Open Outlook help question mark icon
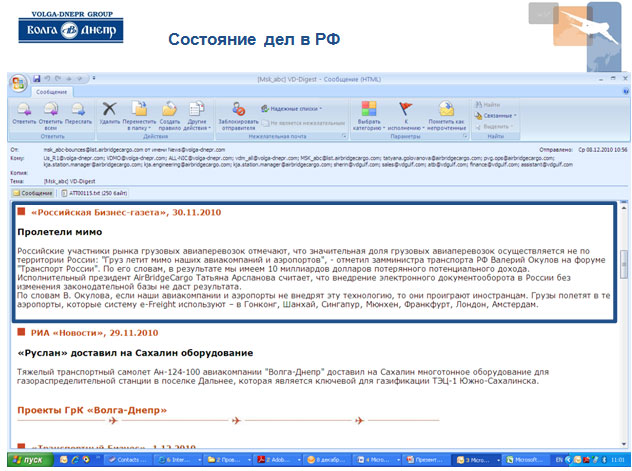Screen dimensions: 632x471 626,92
